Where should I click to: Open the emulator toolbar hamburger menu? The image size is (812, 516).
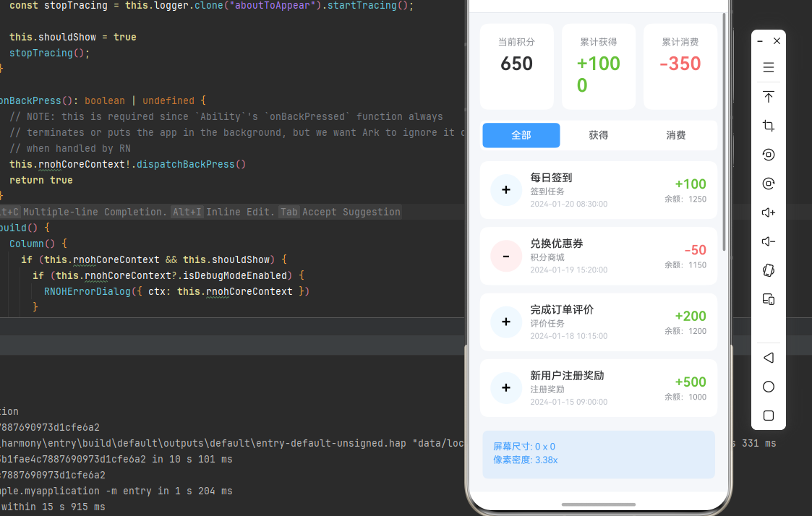coord(769,67)
